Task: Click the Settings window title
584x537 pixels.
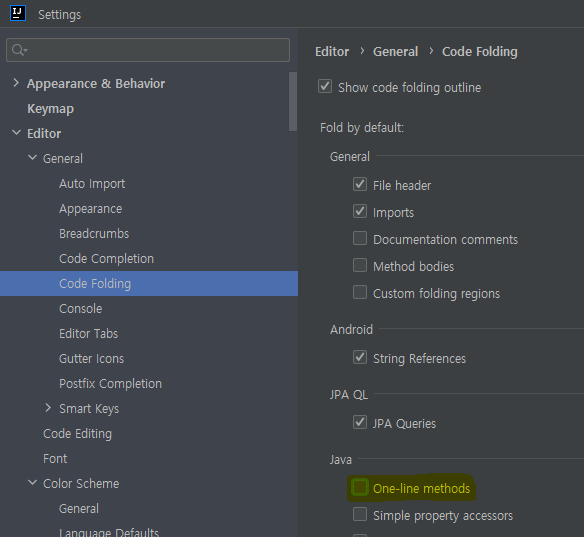Action: pyautogui.click(x=60, y=15)
